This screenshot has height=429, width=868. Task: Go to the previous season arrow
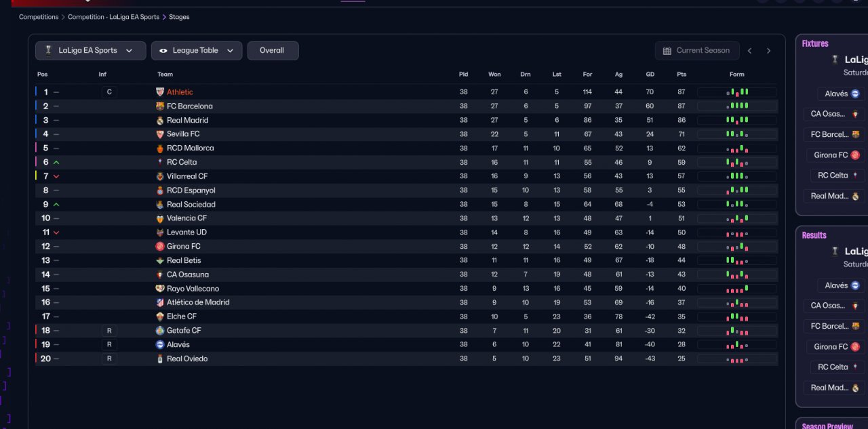[749, 51]
